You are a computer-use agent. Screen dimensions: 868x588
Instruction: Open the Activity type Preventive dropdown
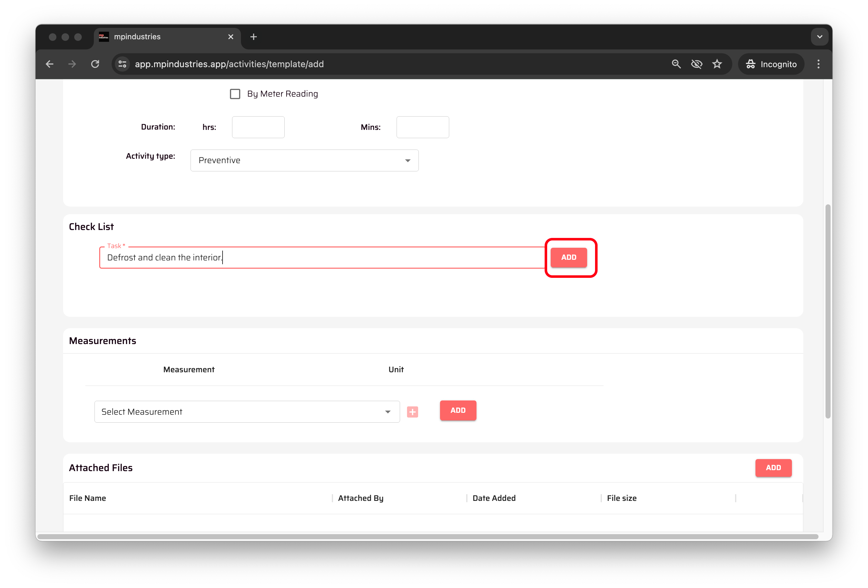tap(304, 161)
